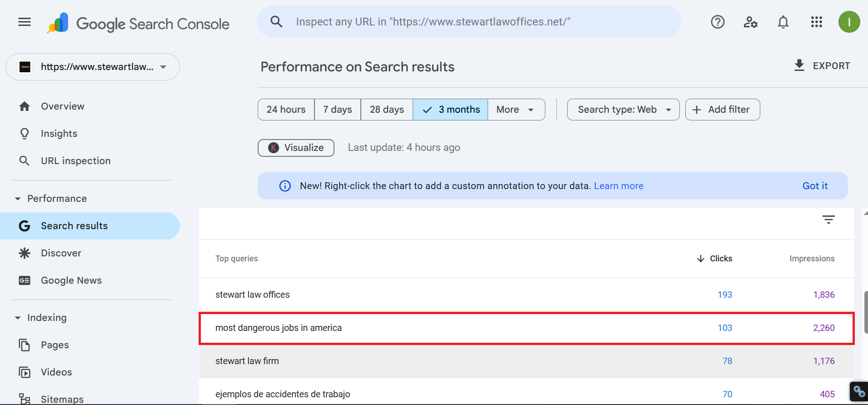Open the table filter rows icon
The image size is (868, 405).
pos(828,220)
